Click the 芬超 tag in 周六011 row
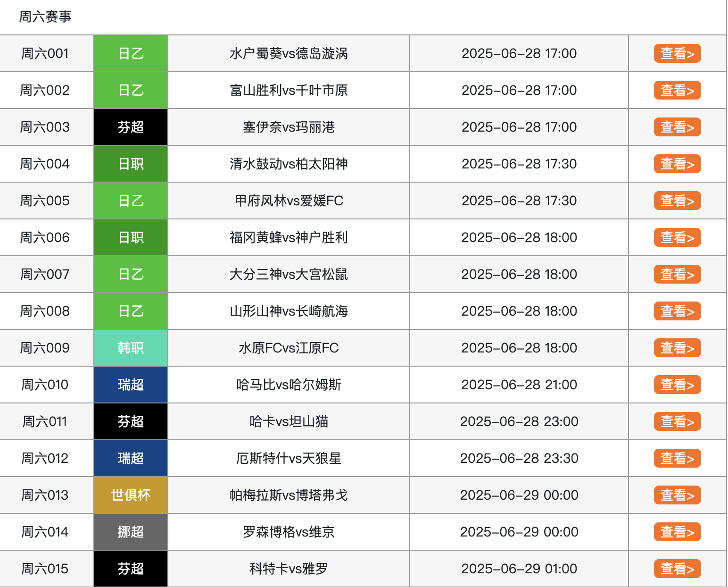The image size is (728, 587). [131, 421]
